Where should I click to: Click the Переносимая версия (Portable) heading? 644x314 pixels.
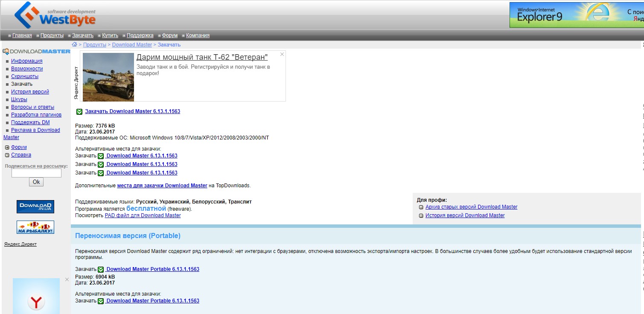tap(128, 235)
